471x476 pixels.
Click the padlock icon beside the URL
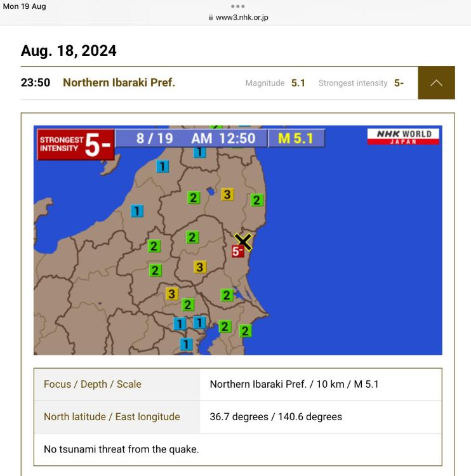click(x=210, y=17)
